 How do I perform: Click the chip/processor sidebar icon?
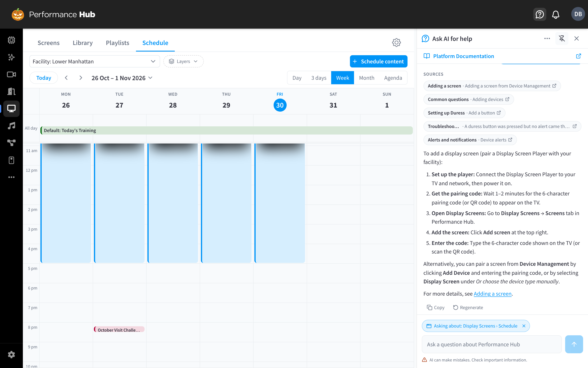coord(11,40)
